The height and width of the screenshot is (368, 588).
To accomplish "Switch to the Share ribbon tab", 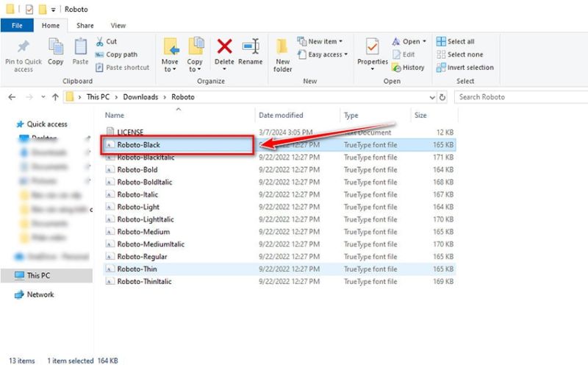I will pyautogui.click(x=85, y=26).
